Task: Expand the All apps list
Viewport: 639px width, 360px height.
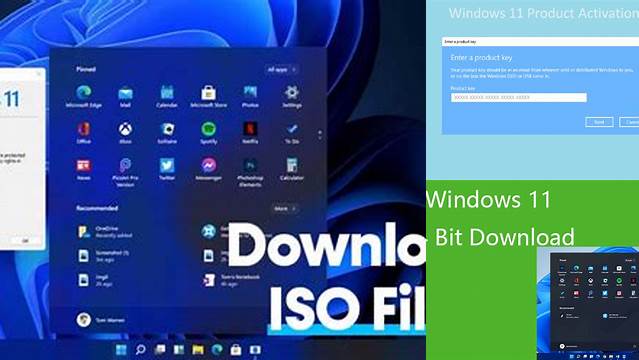Action: [281, 70]
